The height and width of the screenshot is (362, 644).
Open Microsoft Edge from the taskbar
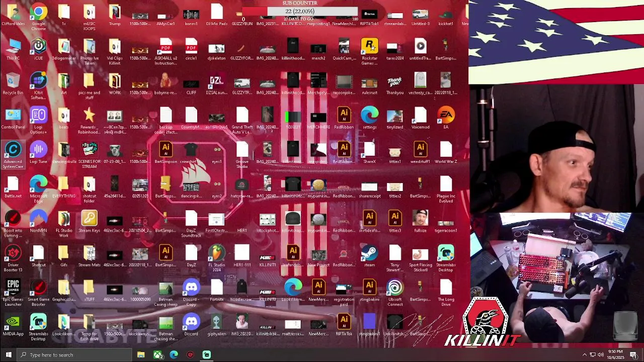click(174, 355)
